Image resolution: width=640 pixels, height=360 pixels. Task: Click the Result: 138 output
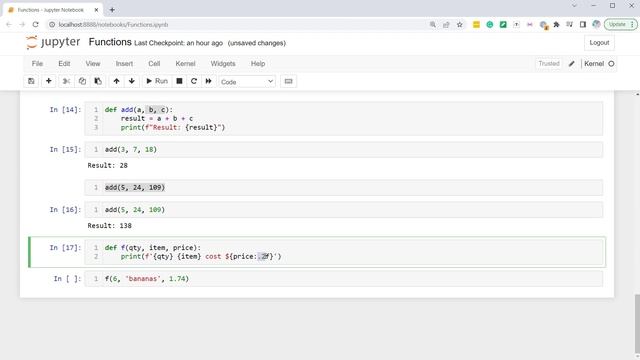tap(109, 225)
